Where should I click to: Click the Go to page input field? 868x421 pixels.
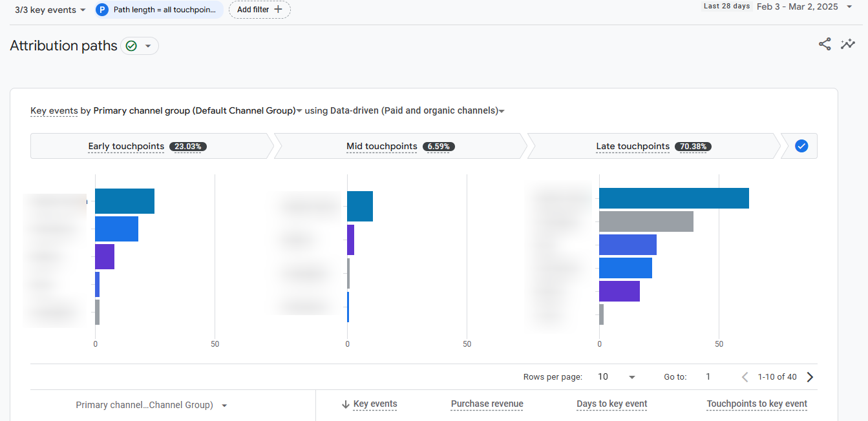tap(708, 377)
